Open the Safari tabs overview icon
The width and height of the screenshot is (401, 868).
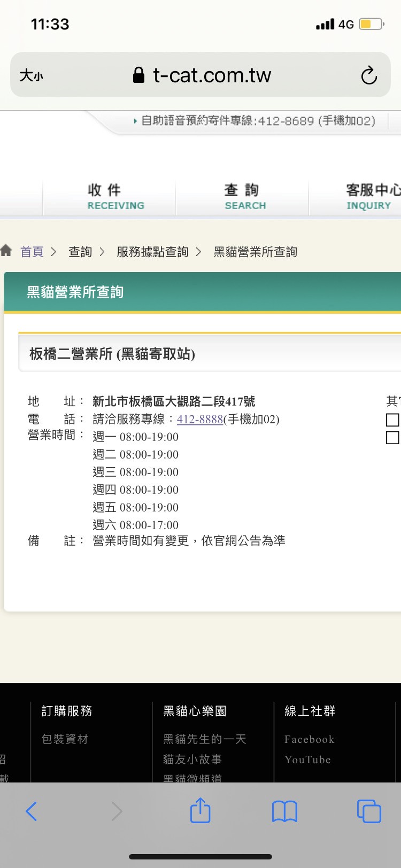[369, 811]
